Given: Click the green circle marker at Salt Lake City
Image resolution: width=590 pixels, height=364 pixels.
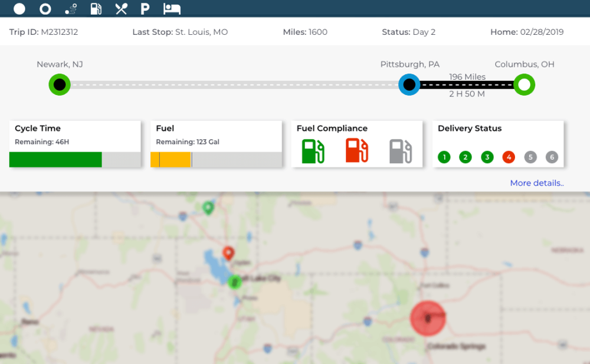Looking at the screenshot, I should tap(234, 281).
